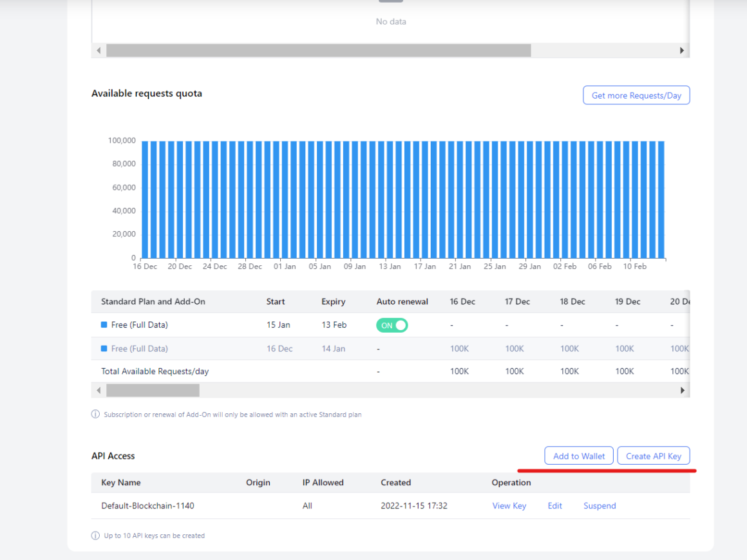Click the scrollbar thumb below the plan table

pos(153,390)
